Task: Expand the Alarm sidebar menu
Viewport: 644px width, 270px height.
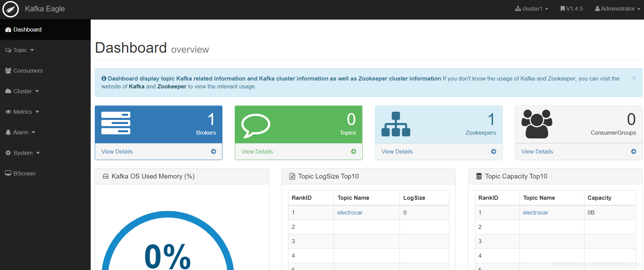Action: point(45,132)
